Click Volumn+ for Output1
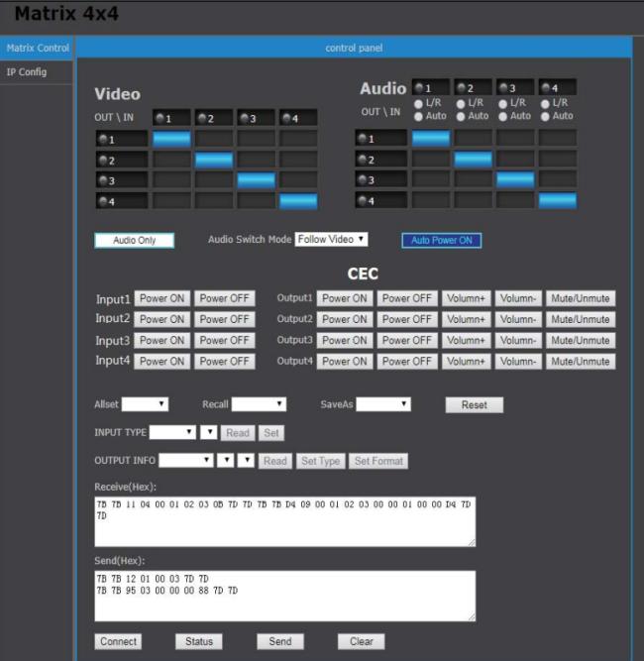The width and height of the screenshot is (644, 661). (466, 298)
